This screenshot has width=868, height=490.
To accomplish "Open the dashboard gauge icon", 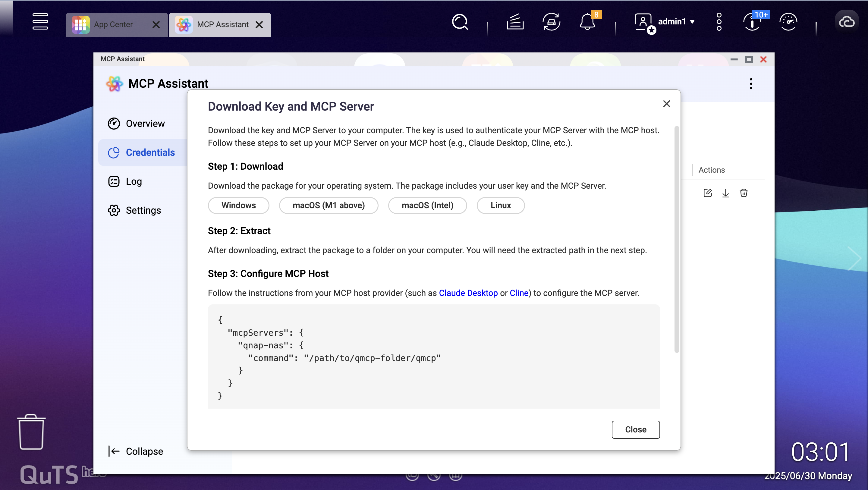I will coord(788,22).
